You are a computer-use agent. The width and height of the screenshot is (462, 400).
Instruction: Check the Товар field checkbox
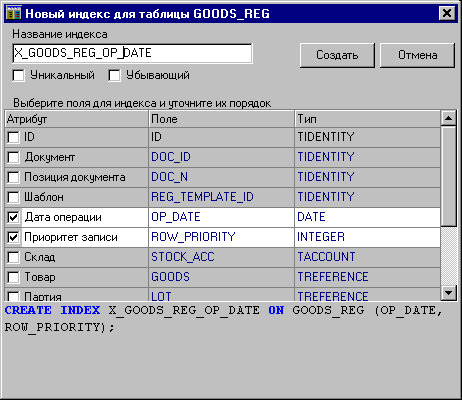13,277
